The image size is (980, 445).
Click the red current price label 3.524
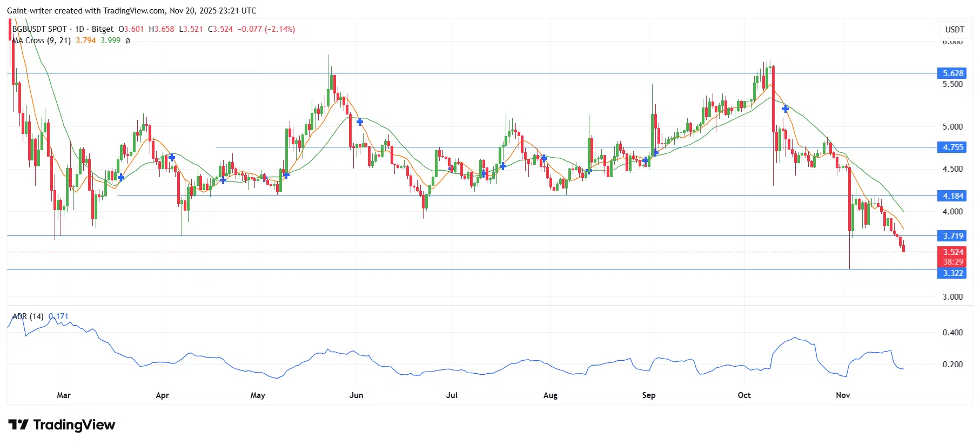pyautogui.click(x=953, y=252)
